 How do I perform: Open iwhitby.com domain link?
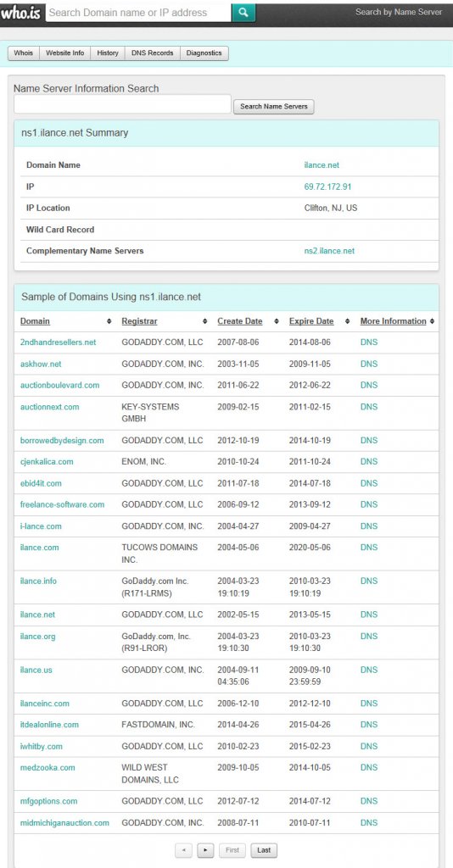tap(42, 746)
